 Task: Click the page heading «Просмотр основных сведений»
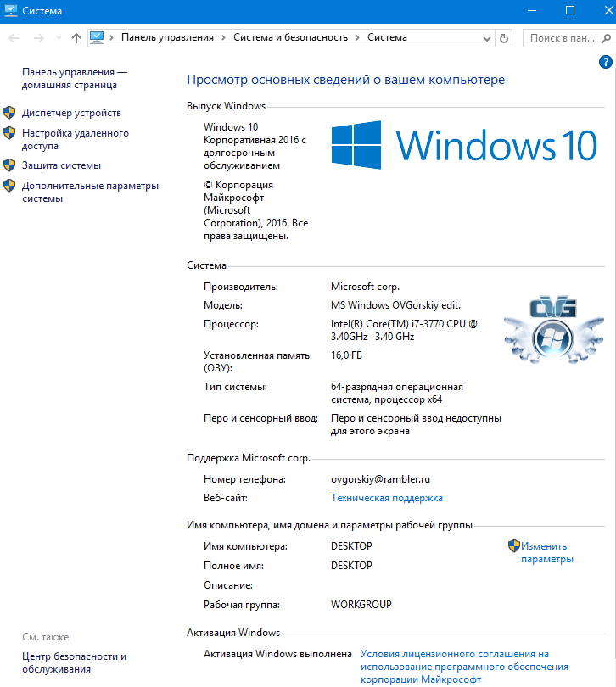pos(345,80)
